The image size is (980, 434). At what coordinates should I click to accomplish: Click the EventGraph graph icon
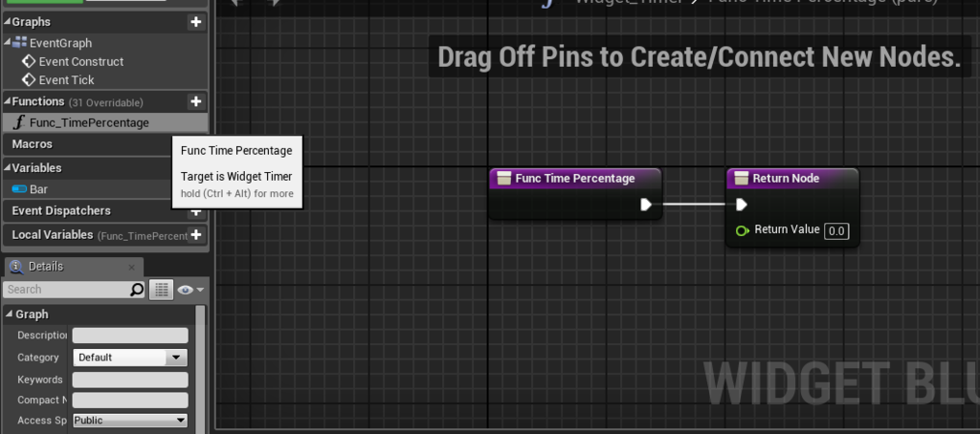click(x=19, y=42)
